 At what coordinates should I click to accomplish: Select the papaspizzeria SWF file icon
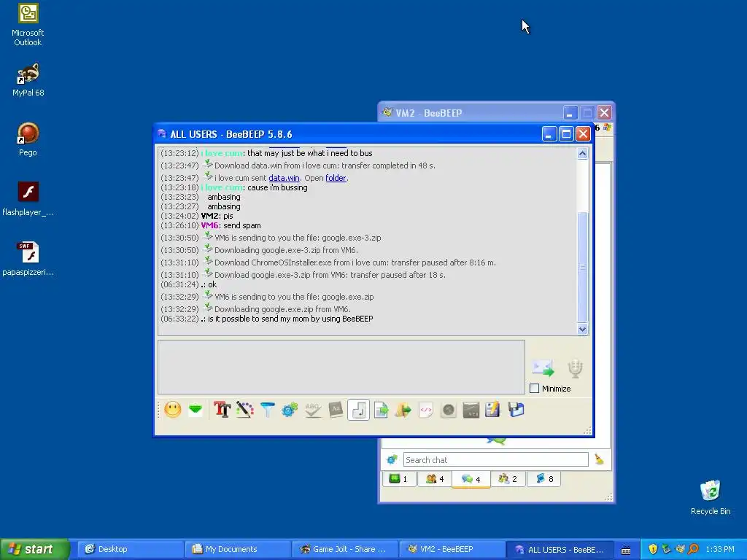click(x=28, y=259)
